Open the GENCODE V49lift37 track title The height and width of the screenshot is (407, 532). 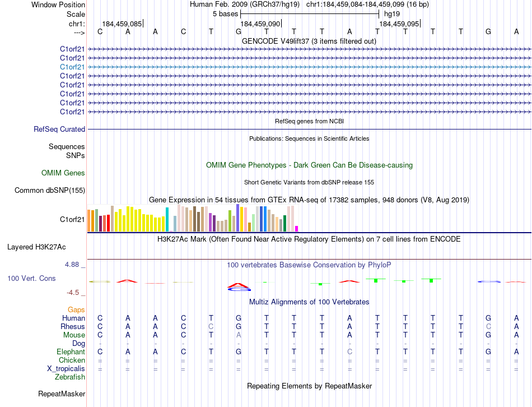309,41
